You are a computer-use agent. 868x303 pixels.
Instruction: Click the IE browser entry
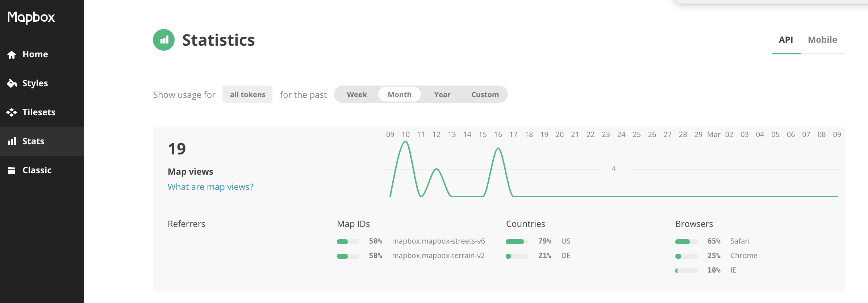(733, 270)
